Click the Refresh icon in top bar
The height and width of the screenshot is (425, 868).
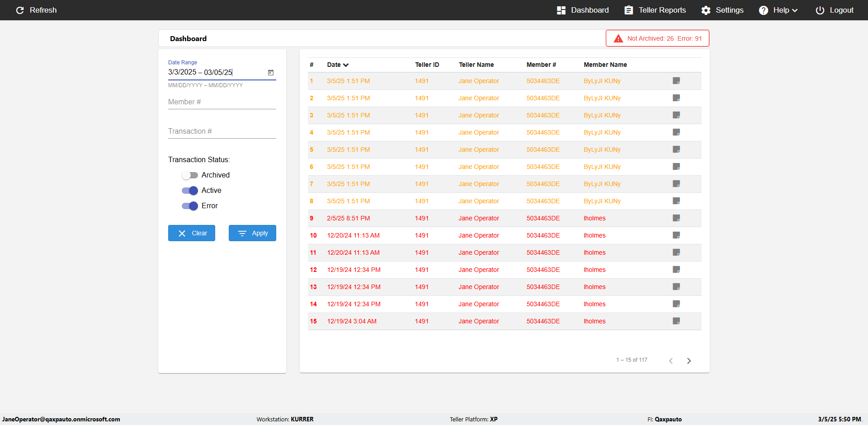click(20, 10)
